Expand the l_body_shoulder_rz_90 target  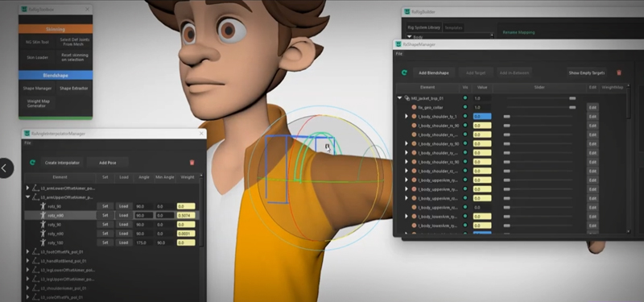407,162
